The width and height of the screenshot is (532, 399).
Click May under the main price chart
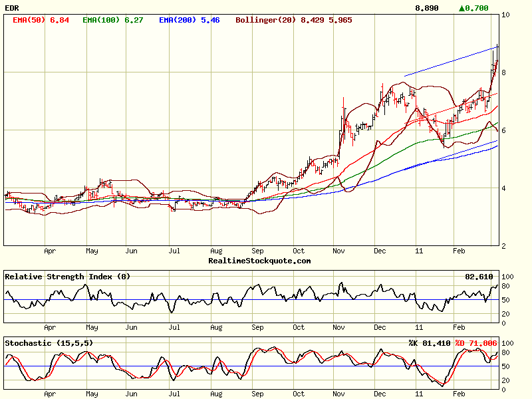[92, 251]
